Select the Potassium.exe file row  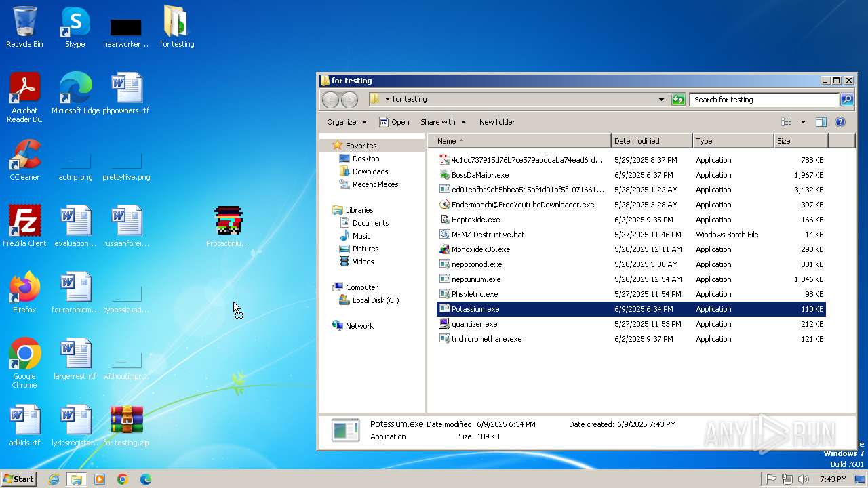631,309
